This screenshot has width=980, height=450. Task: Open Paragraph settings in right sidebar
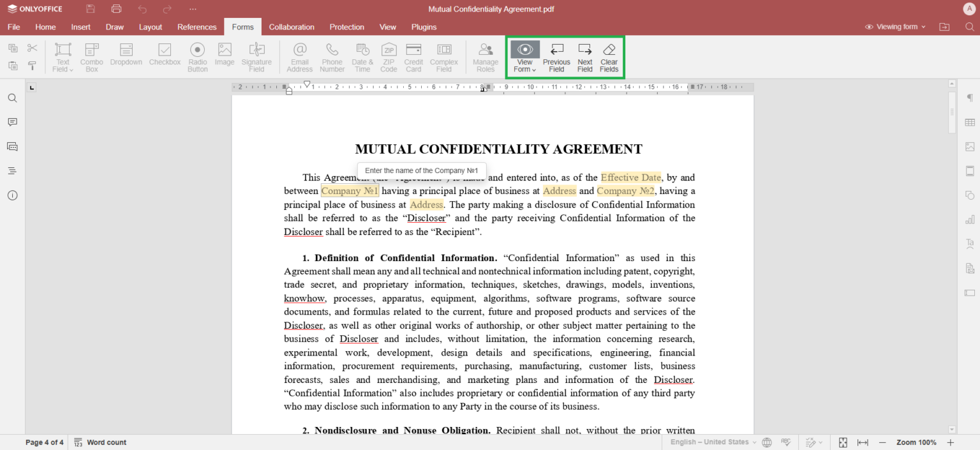tap(970, 98)
